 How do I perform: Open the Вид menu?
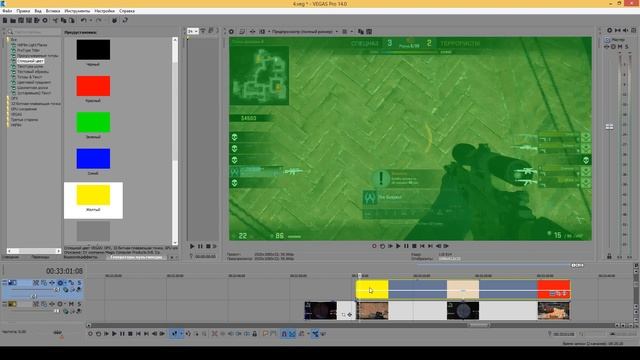click(38, 11)
